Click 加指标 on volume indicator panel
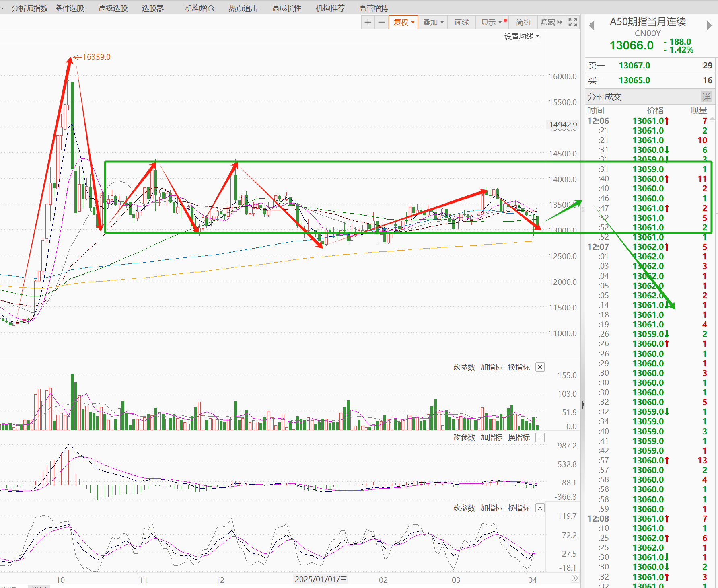 click(x=492, y=367)
